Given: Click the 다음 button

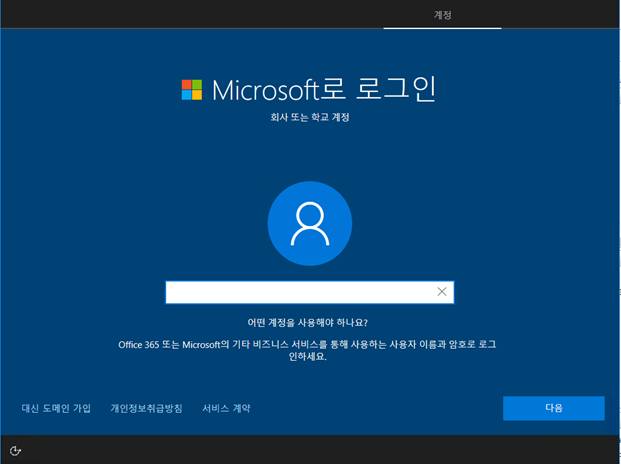Looking at the screenshot, I should pyautogui.click(x=554, y=408).
